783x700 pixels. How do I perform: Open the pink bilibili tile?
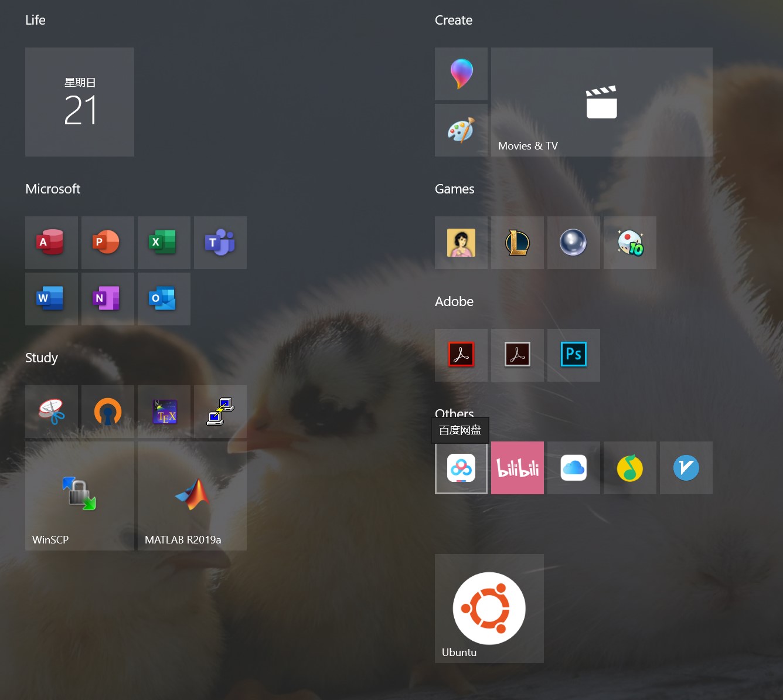pyautogui.click(x=518, y=468)
